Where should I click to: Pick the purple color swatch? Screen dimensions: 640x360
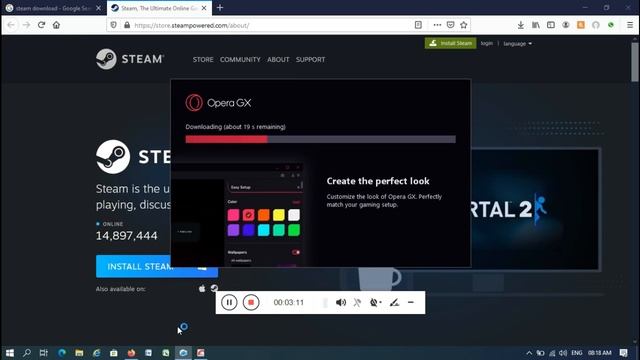click(x=233, y=230)
